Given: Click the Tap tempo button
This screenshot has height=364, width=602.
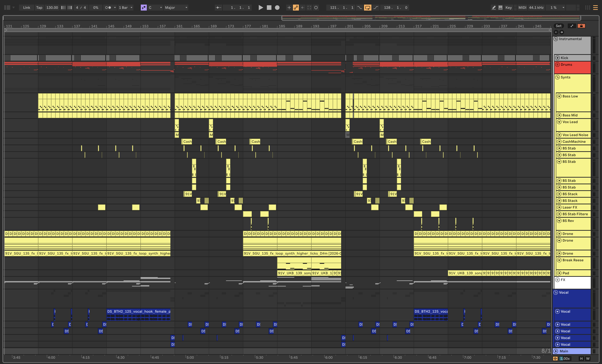Looking at the screenshot, I should [x=39, y=8].
